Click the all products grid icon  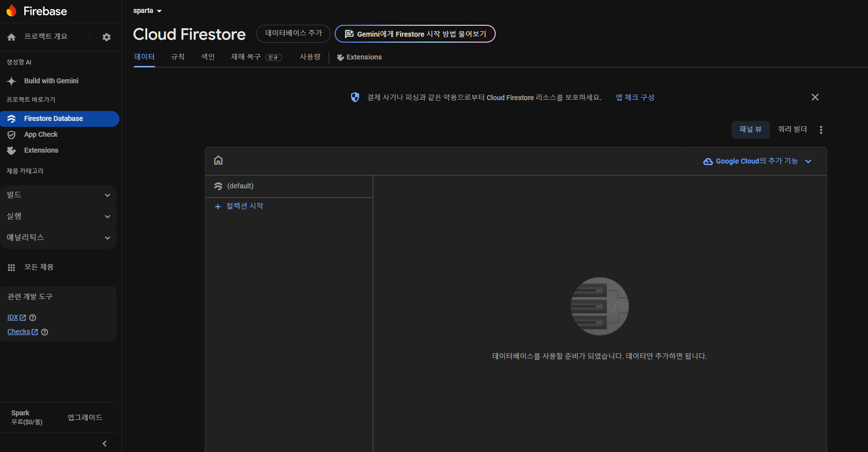[x=11, y=268]
